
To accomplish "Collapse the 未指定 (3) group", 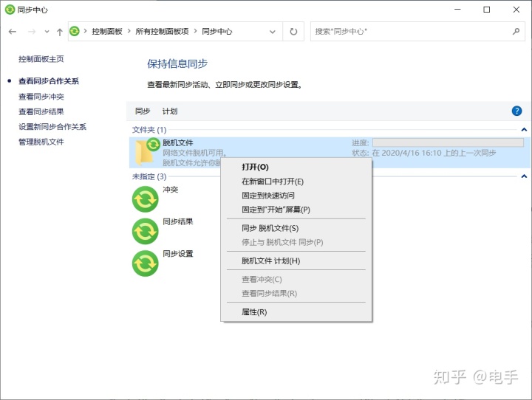I will pyautogui.click(x=524, y=176).
